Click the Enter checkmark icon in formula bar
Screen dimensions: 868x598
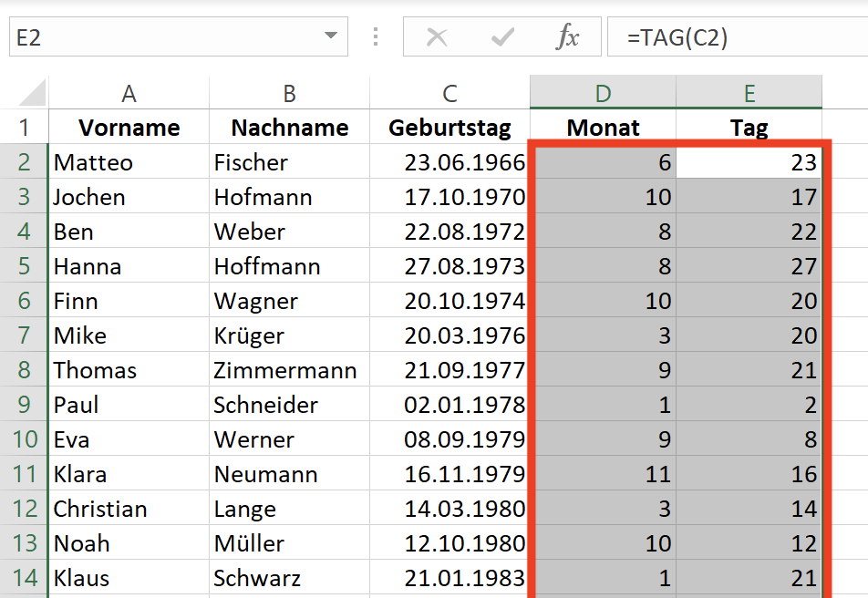502,37
